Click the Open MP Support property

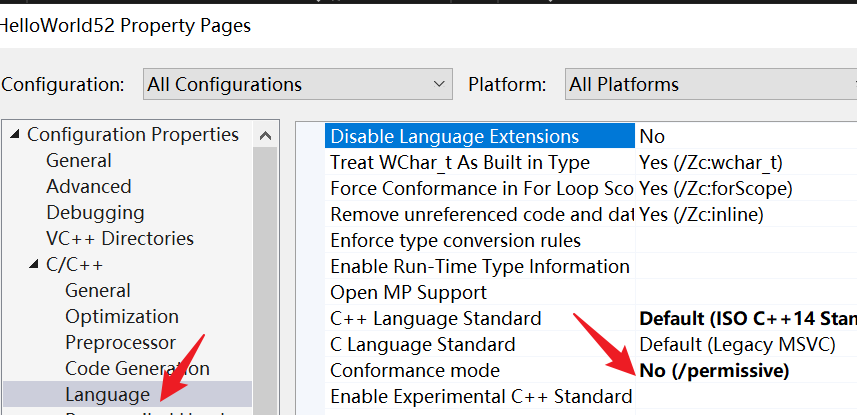click(408, 293)
